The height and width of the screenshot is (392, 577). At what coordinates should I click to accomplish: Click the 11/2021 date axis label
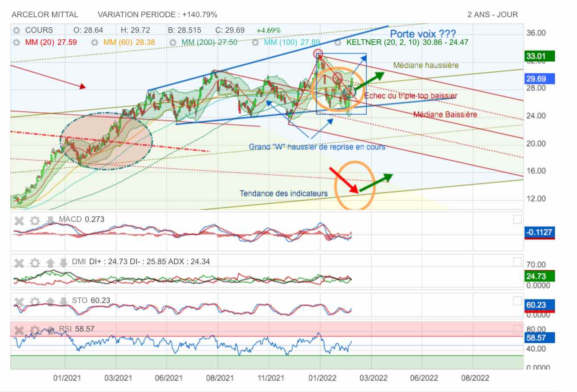click(x=271, y=378)
